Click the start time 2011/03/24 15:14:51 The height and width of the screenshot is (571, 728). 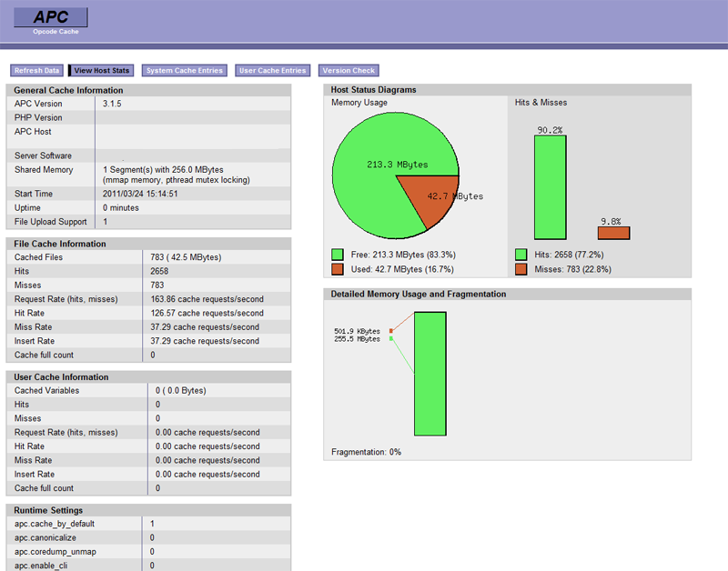point(140,194)
